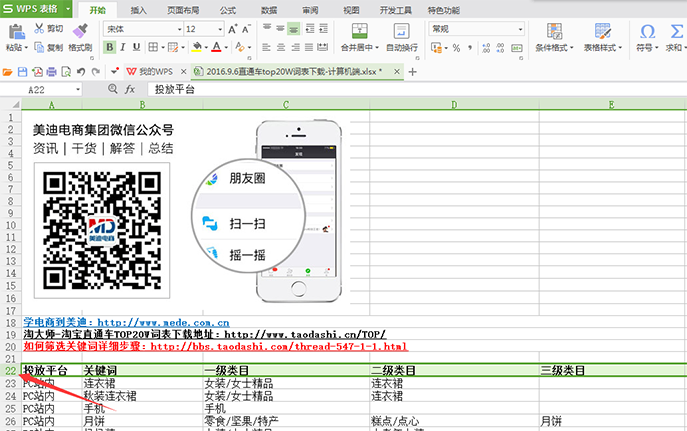
Task: Set top vertical alignment
Action: (267, 28)
